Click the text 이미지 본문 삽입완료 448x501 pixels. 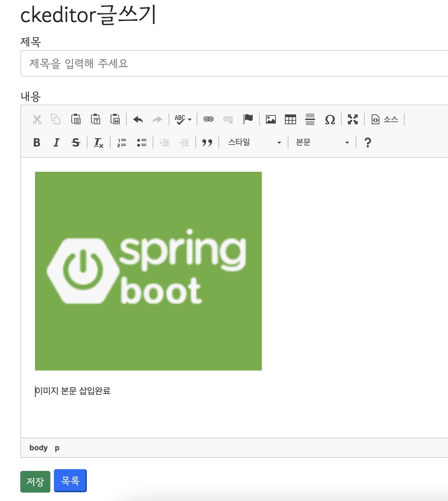[x=73, y=391]
